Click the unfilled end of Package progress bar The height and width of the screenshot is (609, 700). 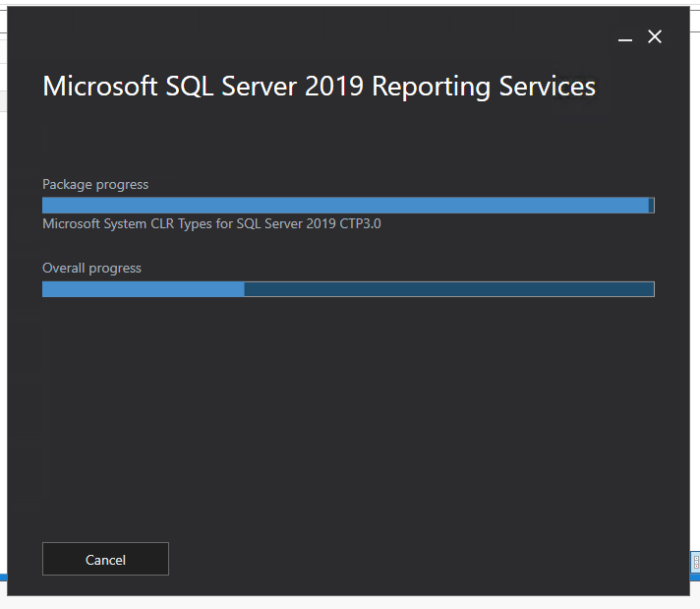click(x=652, y=205)
